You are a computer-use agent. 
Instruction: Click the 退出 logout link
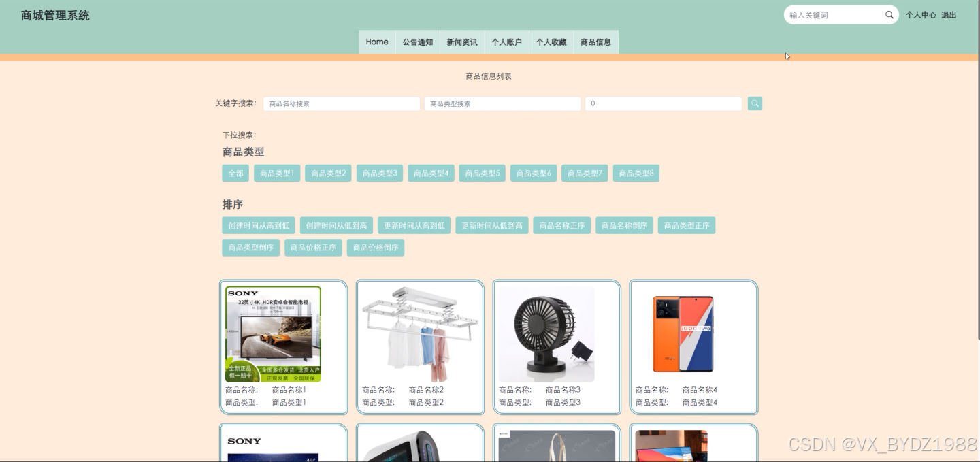949,15
